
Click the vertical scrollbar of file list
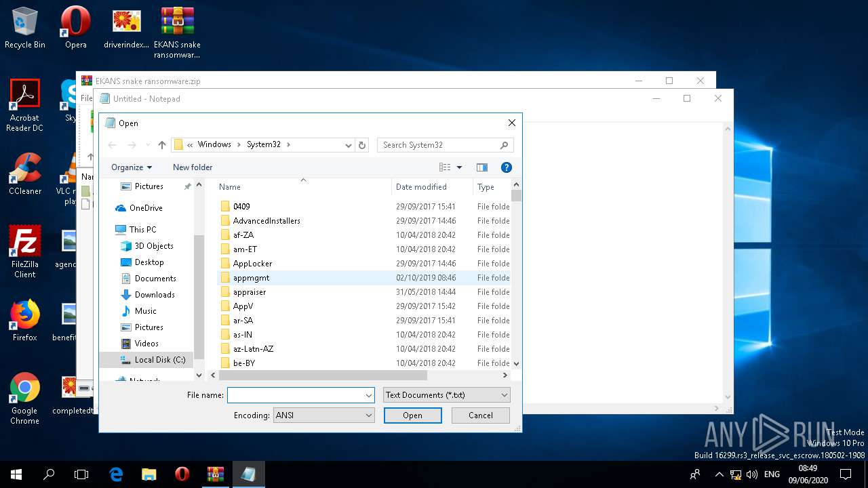tap(517, 196)
